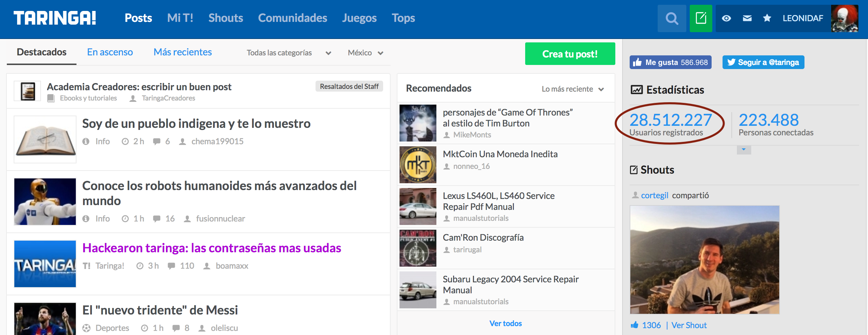Switch to the En ascenso tab

[110, 52]
